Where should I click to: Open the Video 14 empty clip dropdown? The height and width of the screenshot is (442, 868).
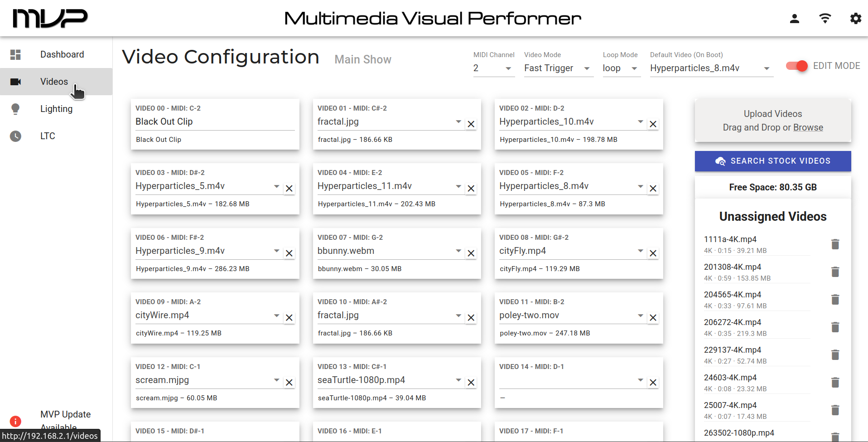[x=572, y=380]
